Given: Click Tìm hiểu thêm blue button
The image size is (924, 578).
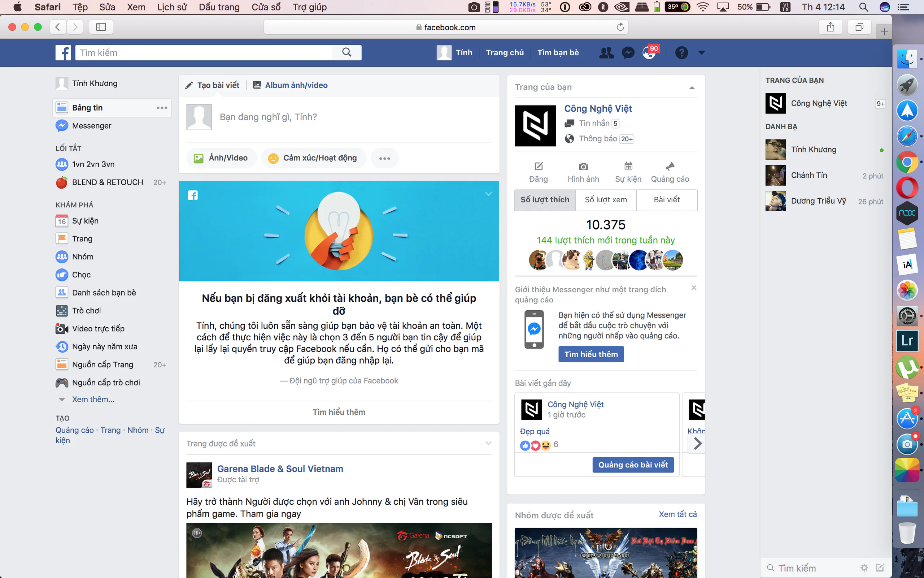Looking at the screenshot, I should 591,354.
